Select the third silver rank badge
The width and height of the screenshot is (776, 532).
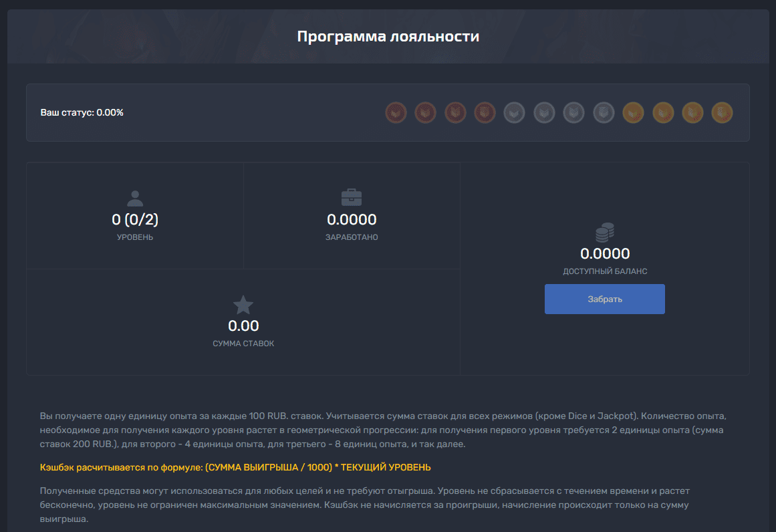[573, 112]
